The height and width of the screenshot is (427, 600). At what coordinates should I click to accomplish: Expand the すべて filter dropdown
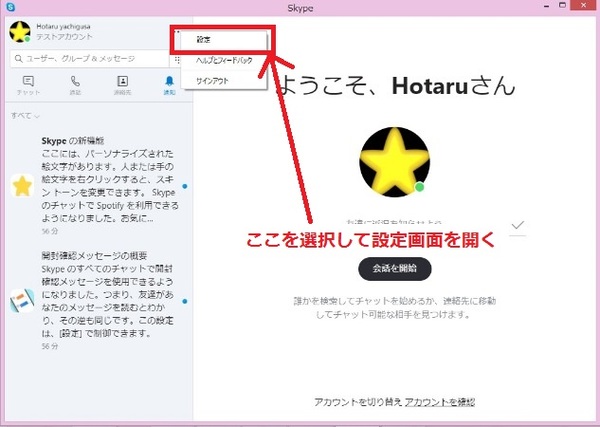(x=25, y=116)
